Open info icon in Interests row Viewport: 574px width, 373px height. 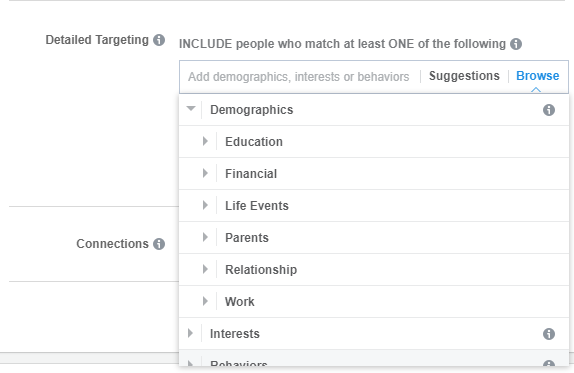[x=549, y=334]
